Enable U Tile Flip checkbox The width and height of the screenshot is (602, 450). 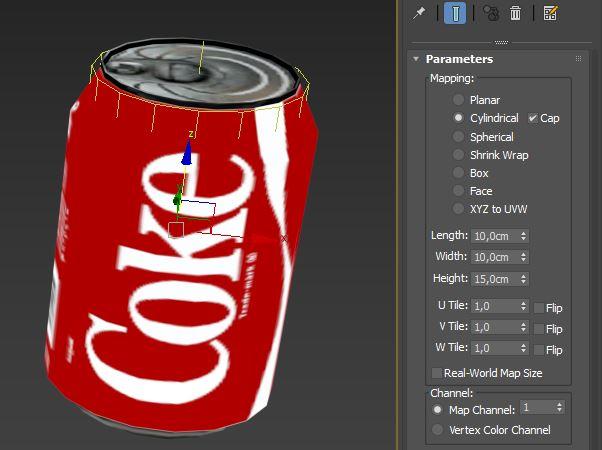[539, 308]
